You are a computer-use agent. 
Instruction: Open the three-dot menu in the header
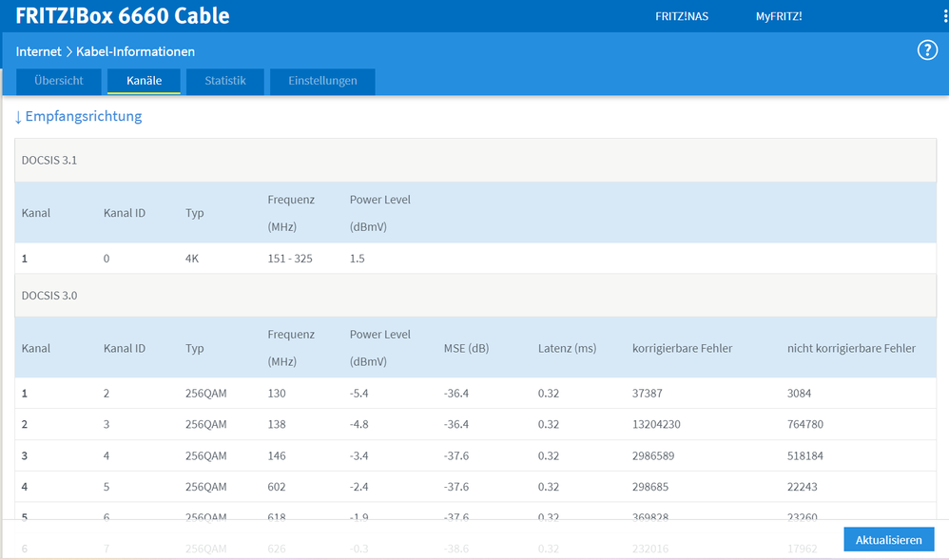(945, 16)
